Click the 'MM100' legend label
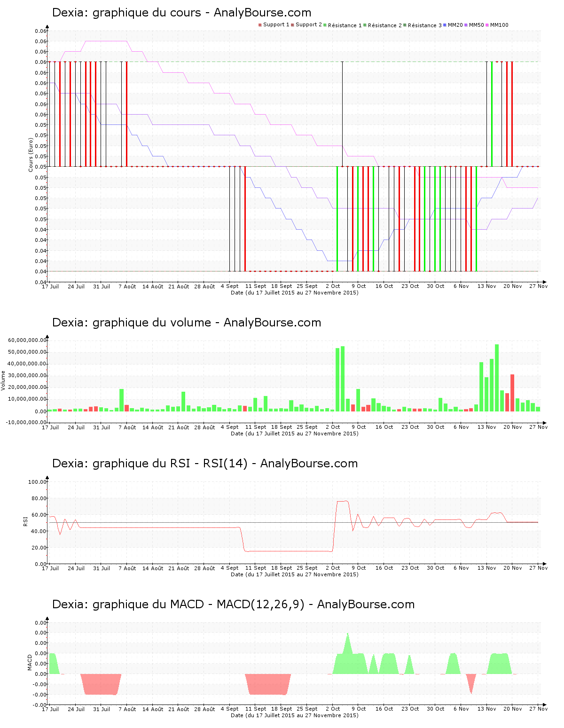 pos(499,25)
